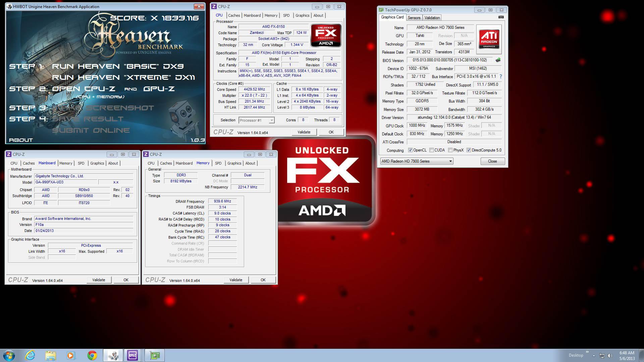
Task: Click the Core Voltage 1.344 V value
Action: click(297, 45)
